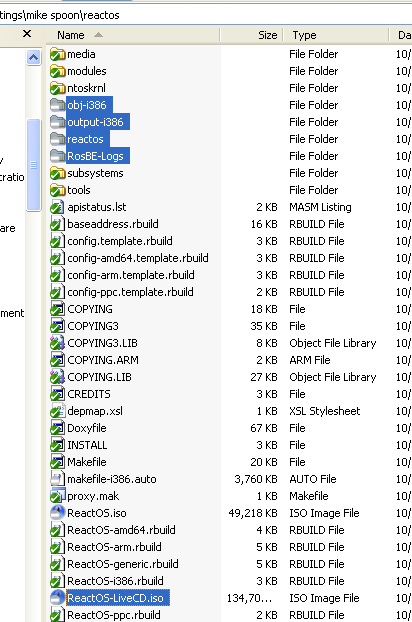Select ReactOS-amd64.rbuild file name
Screen dimensions: 412x622
[121, 530]
